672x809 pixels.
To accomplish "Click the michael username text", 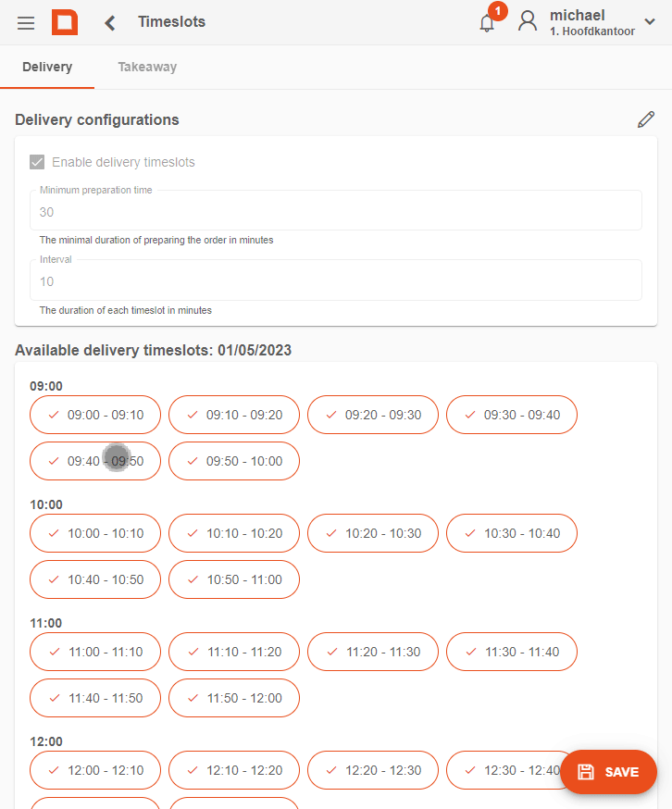I will [577, 15].
